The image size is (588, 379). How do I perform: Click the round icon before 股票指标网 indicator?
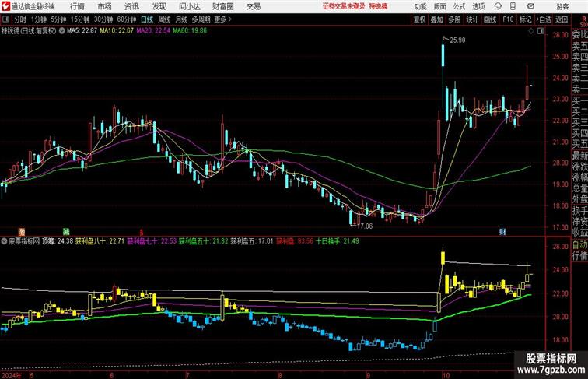5,241
